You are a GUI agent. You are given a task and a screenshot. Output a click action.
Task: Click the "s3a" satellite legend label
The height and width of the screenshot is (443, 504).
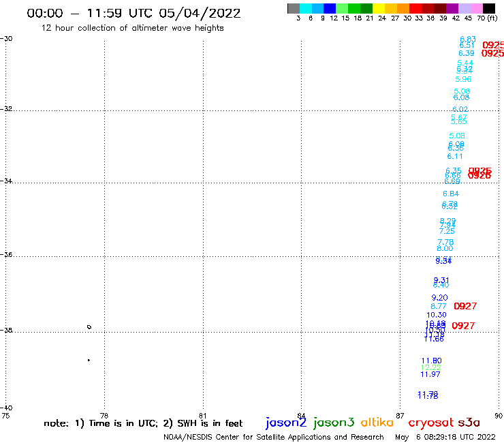pyautogui.click(x=469, y=423)
